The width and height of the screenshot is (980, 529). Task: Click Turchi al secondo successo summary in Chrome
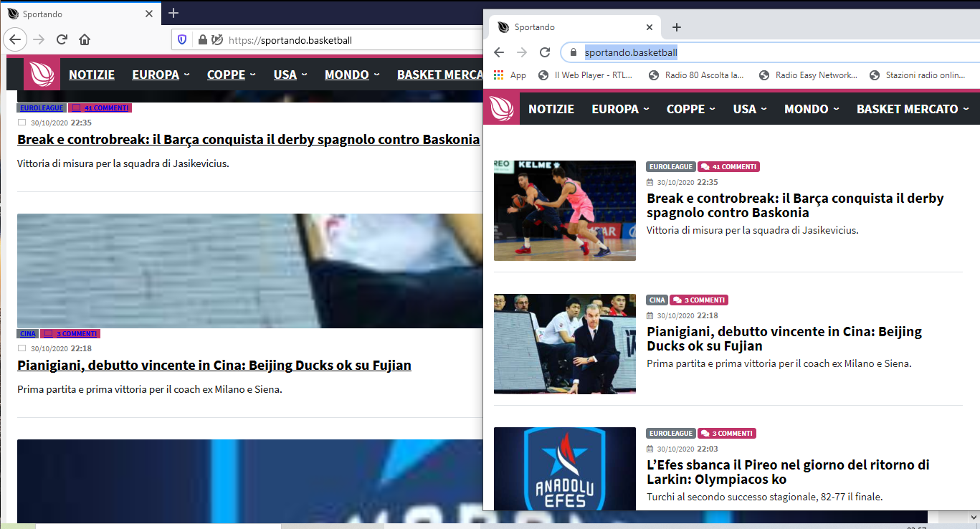coord(765,497)
